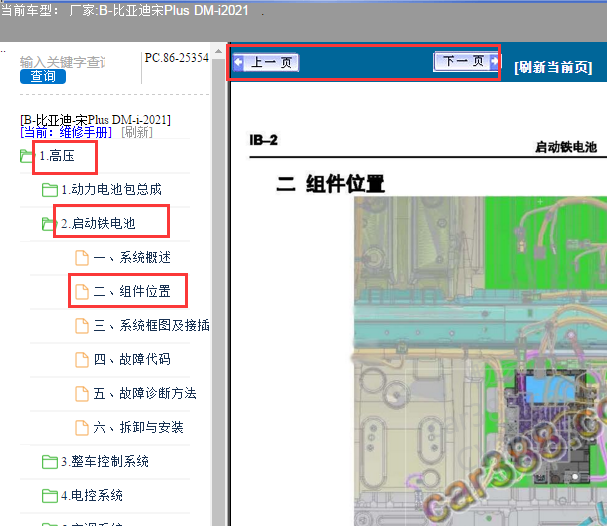Select the 二、组件位置 page

click(x=132, y=291)
